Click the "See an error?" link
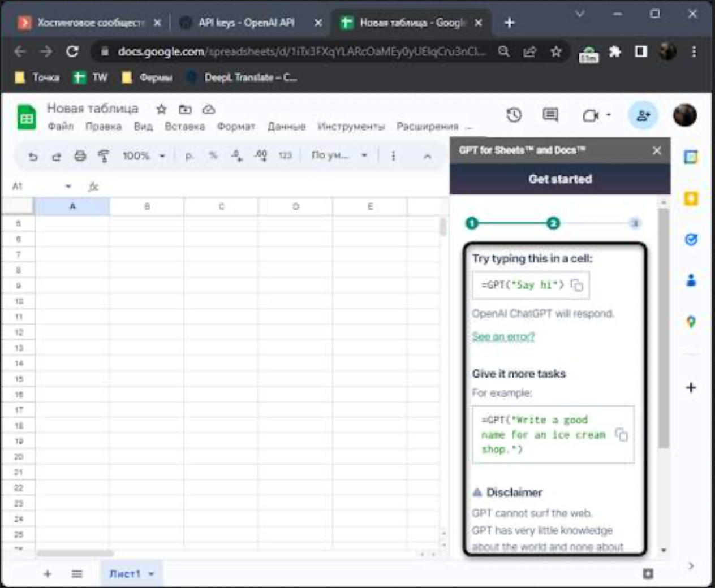Screen dimensions: 715x588 point(503,336)
